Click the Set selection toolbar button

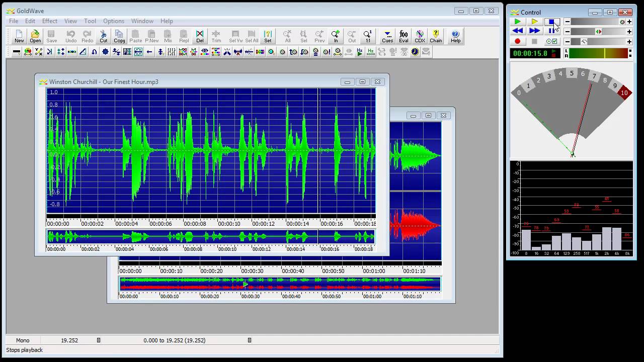(268, 36)
